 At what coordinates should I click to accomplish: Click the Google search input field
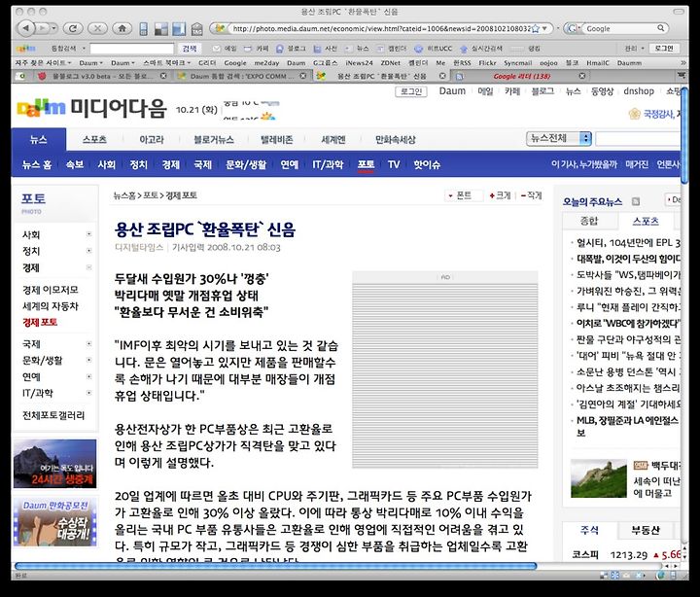[x=620, y=28]
